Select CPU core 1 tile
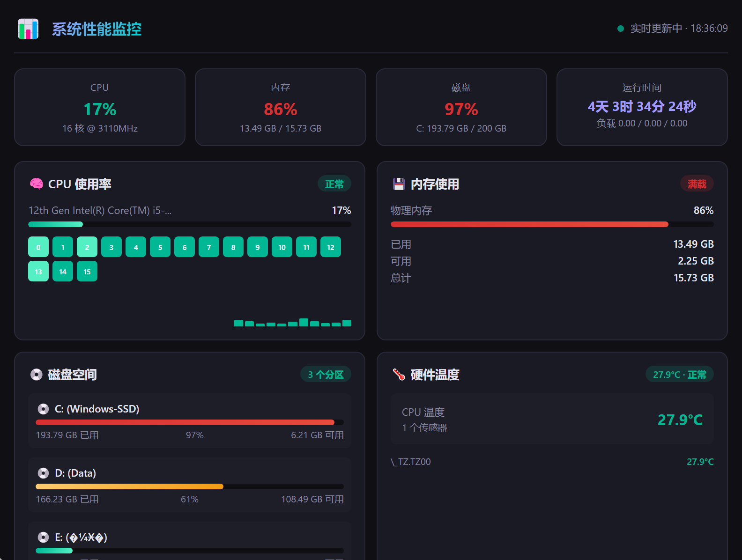The image size is (742, 560). click(x=63, y=247)
